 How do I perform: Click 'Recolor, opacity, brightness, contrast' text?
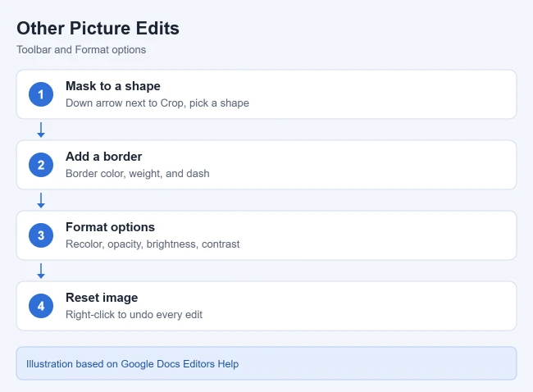click(x=153, y=244)
